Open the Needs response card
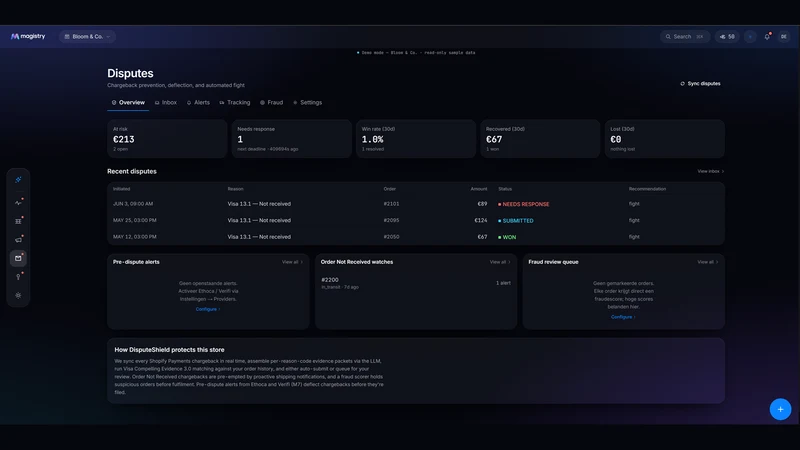The width and height of the screenshot is (800, 450). (291, 139)
